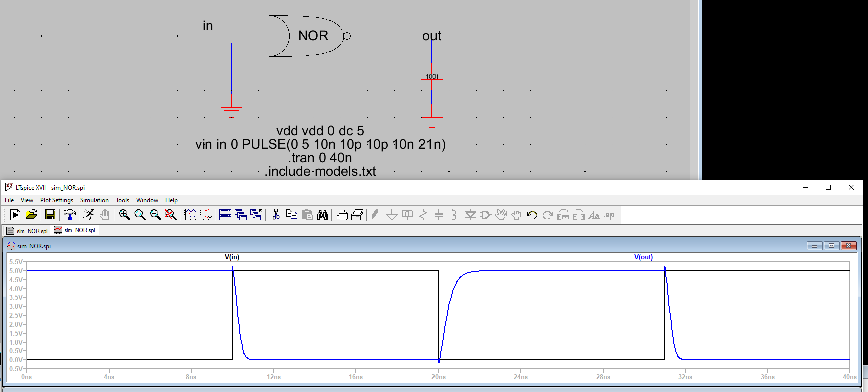Click the 'in' net label in schematic
Screen dimensions: 868x392
[x=208, y=26]
